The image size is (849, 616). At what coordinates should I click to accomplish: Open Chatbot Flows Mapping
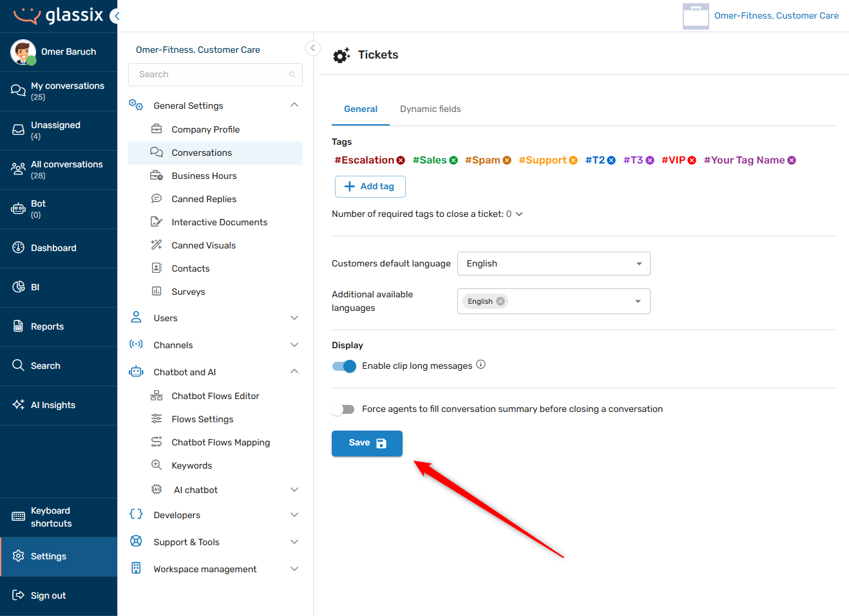(x=215, y=442)
